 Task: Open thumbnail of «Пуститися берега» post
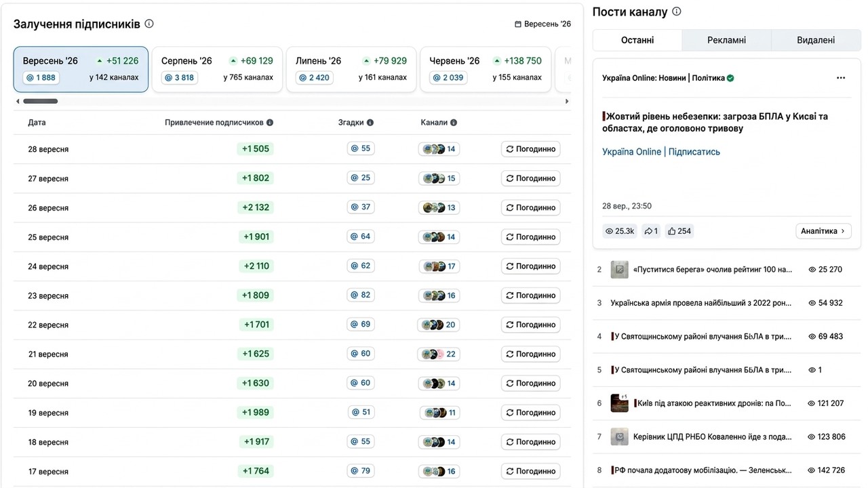619,269
